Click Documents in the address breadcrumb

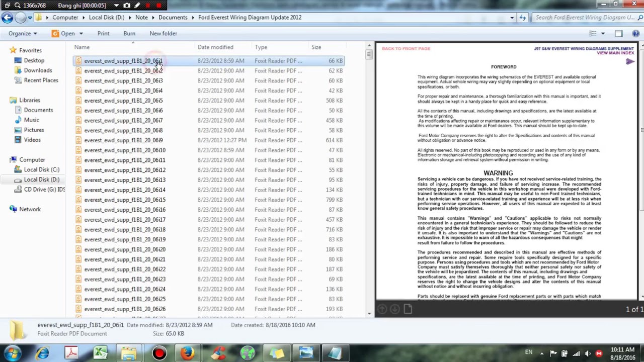click(173, 18)
